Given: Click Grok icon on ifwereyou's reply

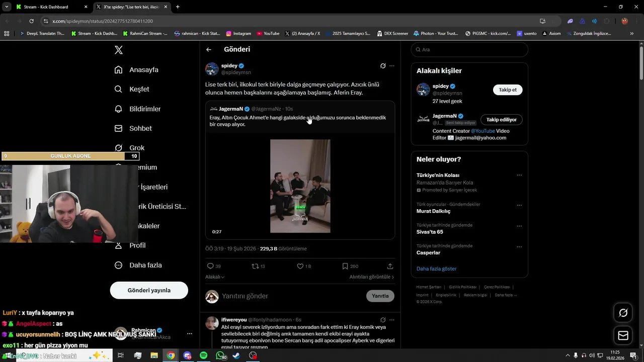Looking at the screenshot, I should [x=383, y=320].
